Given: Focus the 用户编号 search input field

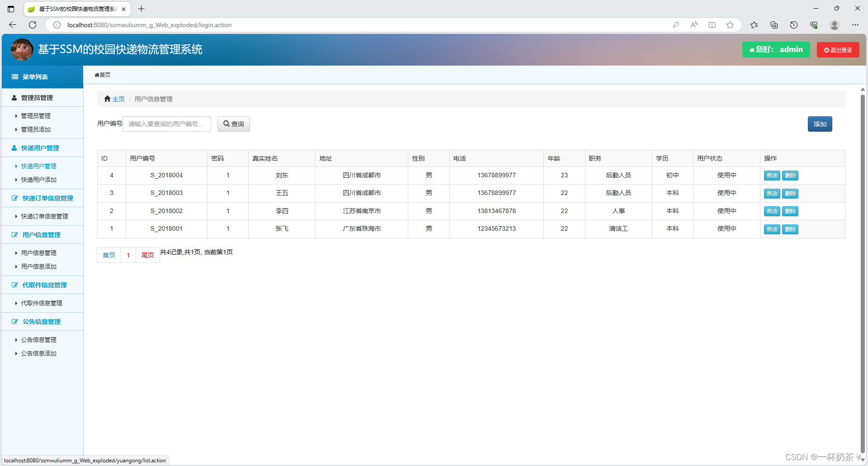Looking at the screenshot, I should (167, 124).
